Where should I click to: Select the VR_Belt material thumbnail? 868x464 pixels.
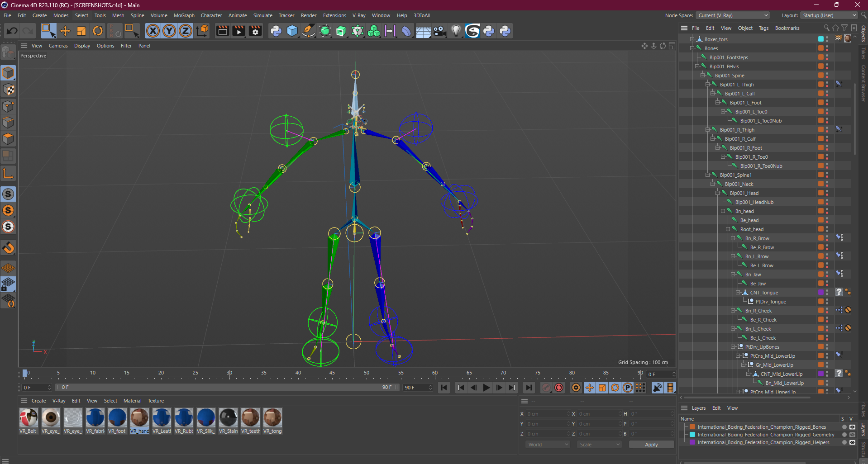28,417
